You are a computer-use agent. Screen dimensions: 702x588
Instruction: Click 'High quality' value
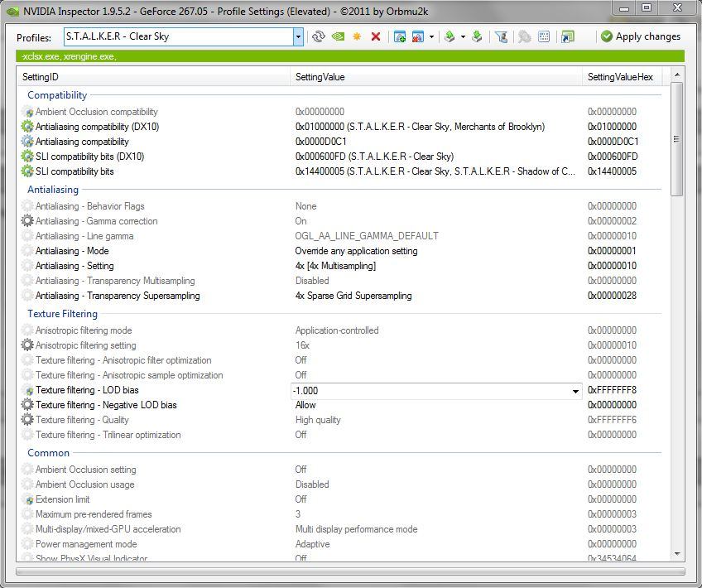click(x=318, y=420)
